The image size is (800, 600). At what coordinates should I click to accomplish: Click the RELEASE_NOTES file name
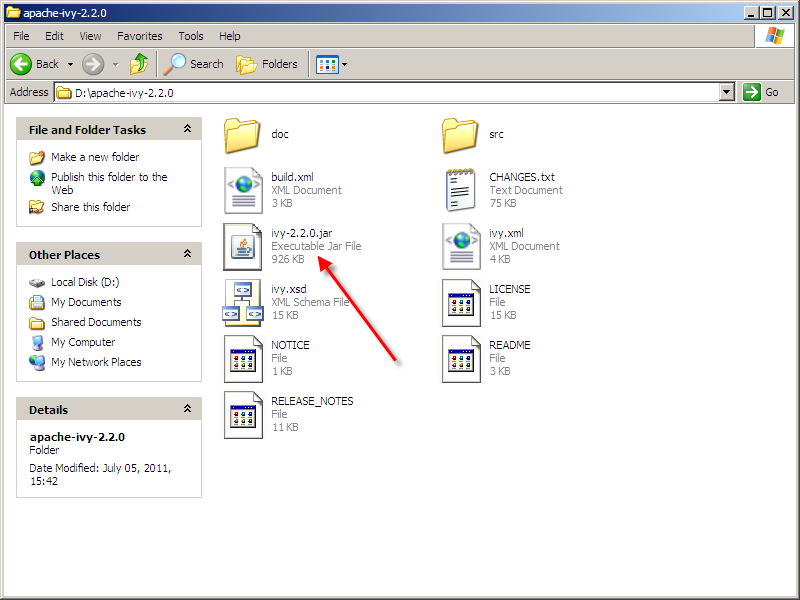point(312,401)
